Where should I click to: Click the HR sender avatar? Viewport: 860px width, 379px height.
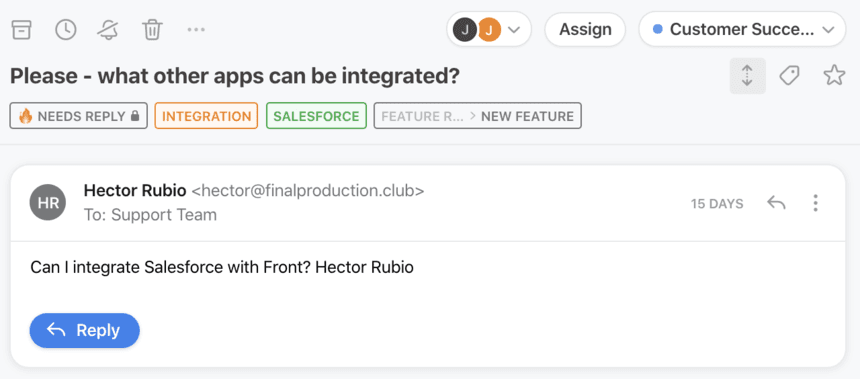pos(48,202)
